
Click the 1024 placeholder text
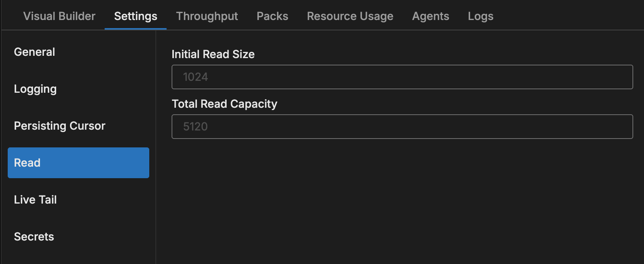[195, 77]
